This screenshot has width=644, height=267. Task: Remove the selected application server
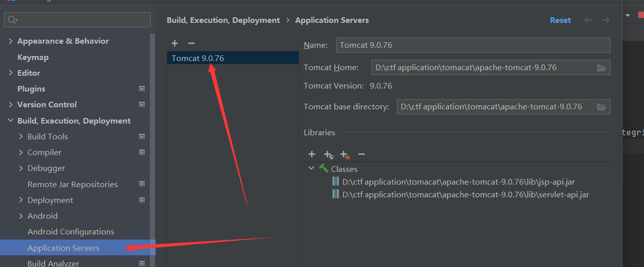pyautogui.click(x=191, y=44)
